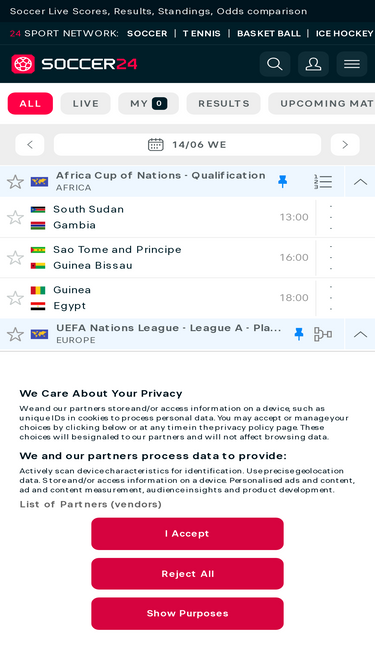The height and width of the screenshot is (667, 375).
Task: Open the hamburger menu icon
Action: click(352, 64)
